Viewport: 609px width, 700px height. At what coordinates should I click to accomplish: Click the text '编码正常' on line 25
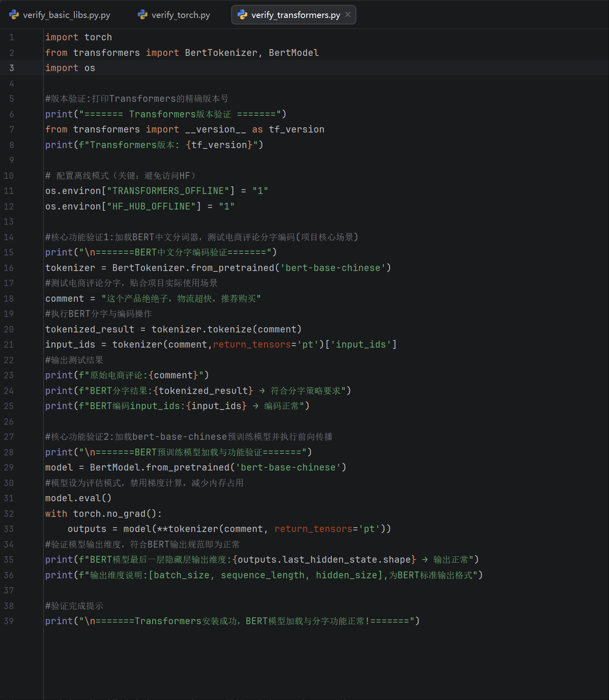(282, 406)
